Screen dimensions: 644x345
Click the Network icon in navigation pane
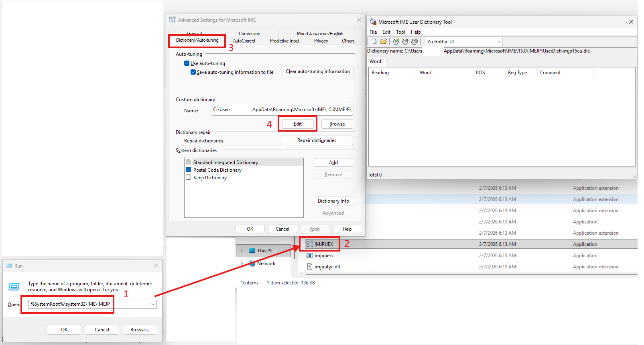[252, 264]
